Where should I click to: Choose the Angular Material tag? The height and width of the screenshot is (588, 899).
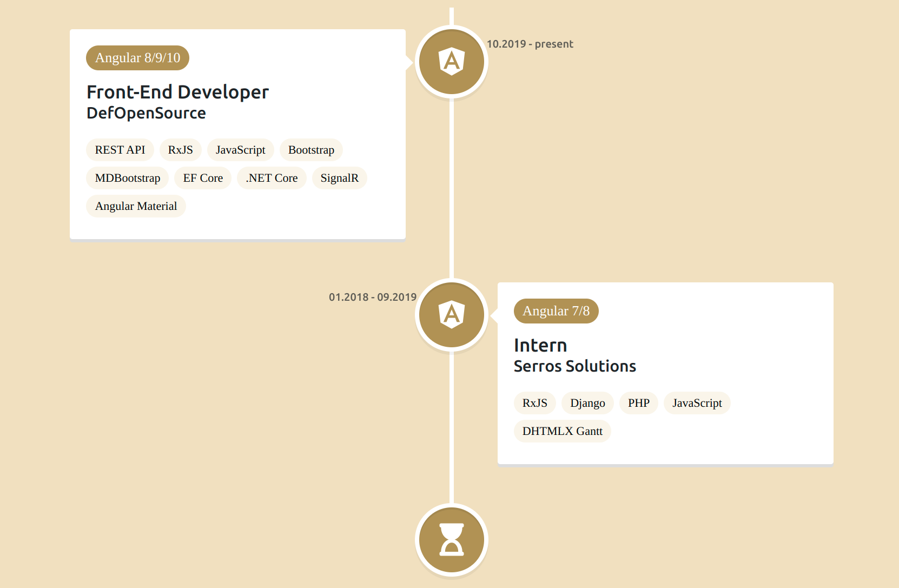pos(136,206)
